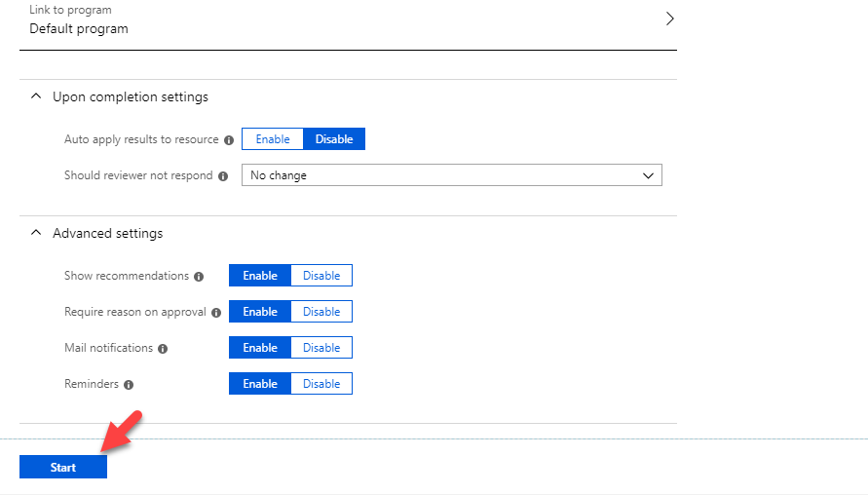This screenshot has height=495, width=868.
Task: Click info icon next to Should reviewer not respond
Action: click(x=223, y=176)
